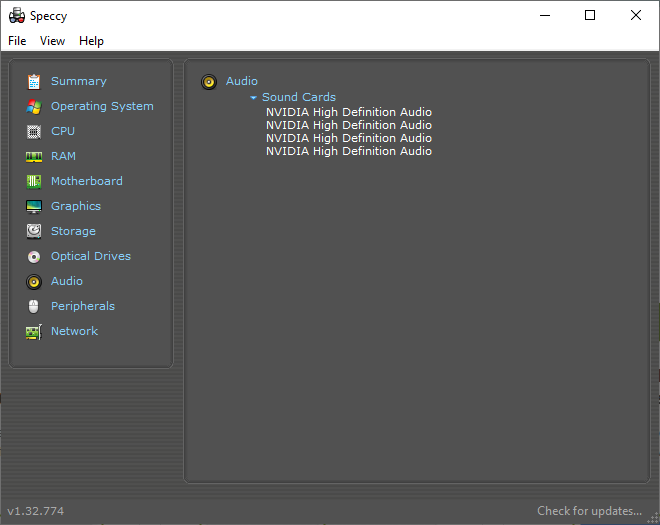Image resolution: width=660 pixels, height=525 pixels.
Task: Go to the Summary section
Action: tap(79, 81)
